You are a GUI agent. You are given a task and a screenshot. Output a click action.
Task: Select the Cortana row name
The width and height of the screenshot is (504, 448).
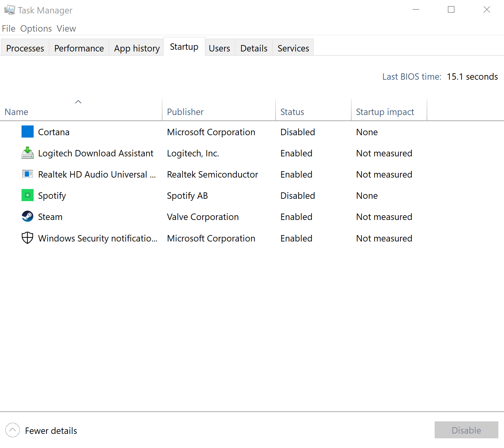click(x=54, y=132)
